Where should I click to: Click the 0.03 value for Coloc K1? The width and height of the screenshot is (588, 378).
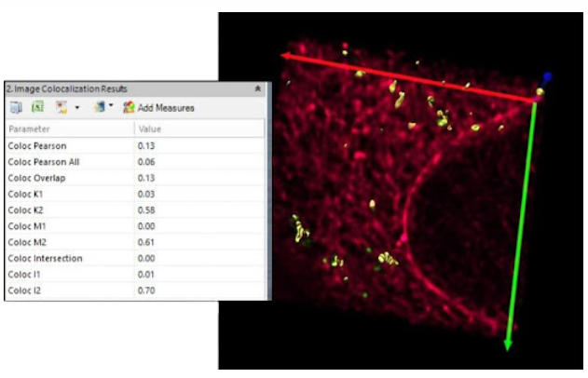[x=146, y=194]
